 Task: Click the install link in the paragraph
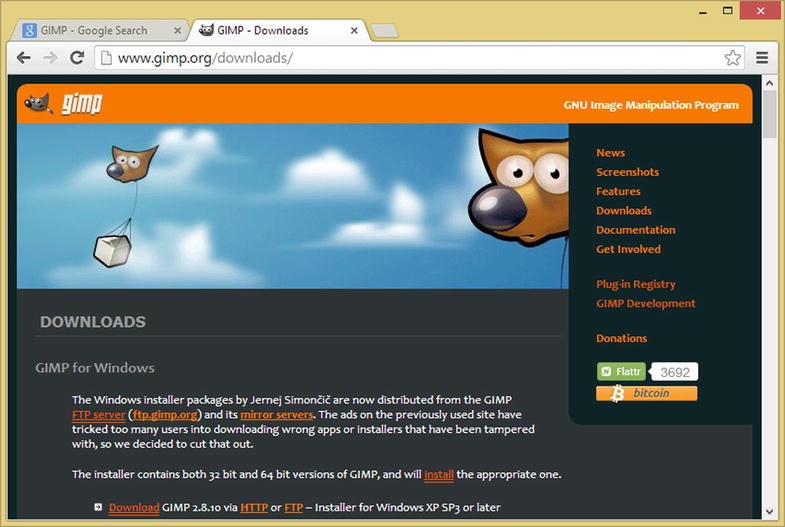tap(439, 474)
